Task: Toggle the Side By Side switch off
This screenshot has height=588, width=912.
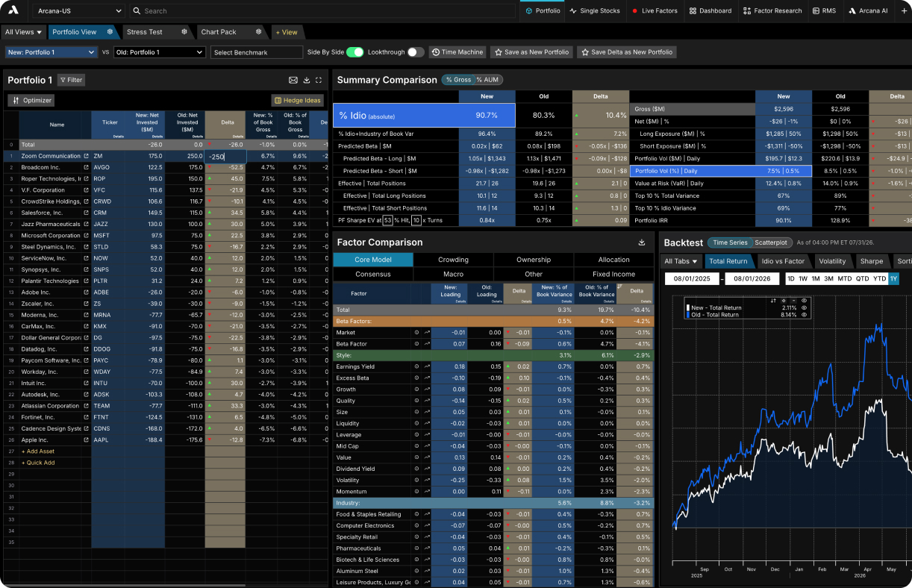Action: pos(355,52)
